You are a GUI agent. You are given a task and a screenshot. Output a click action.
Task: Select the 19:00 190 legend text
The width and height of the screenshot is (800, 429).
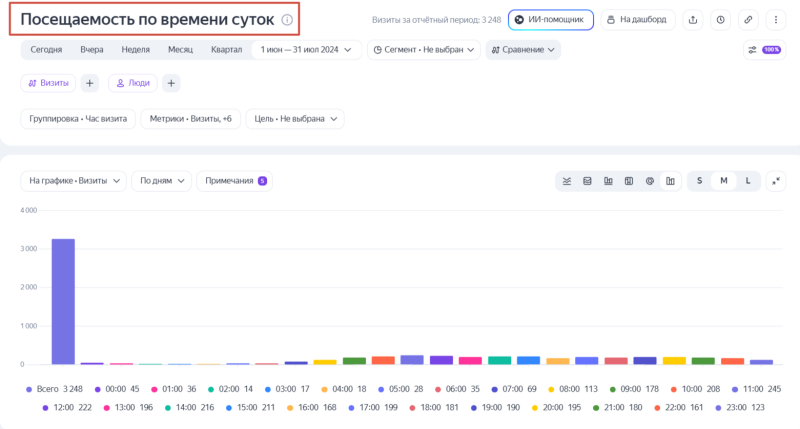(501, 408)
